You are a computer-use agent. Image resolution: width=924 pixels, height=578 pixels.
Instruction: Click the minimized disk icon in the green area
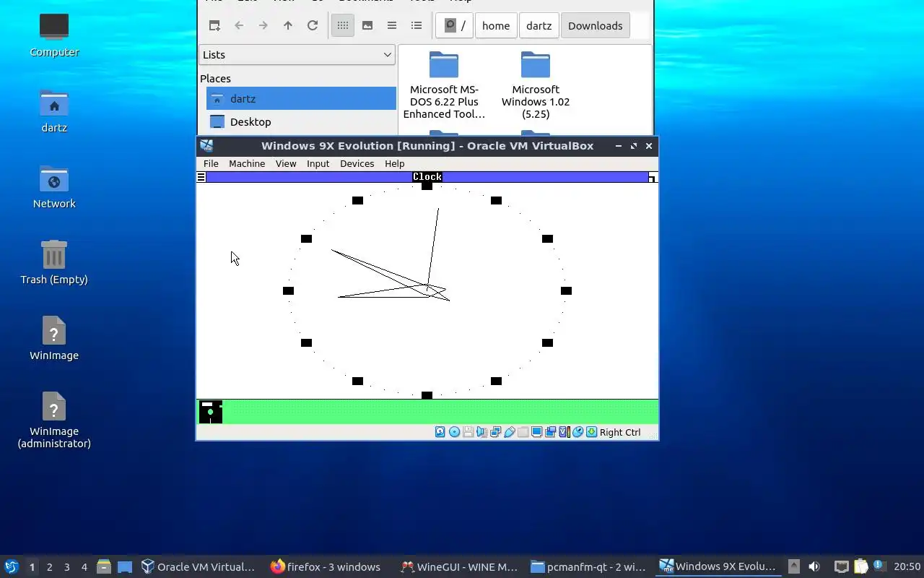(x=211, y=412)
